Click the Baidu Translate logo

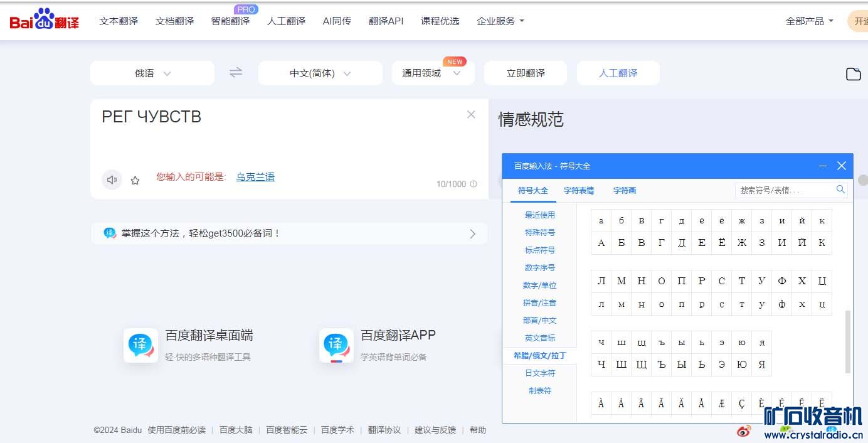[45, 21]
